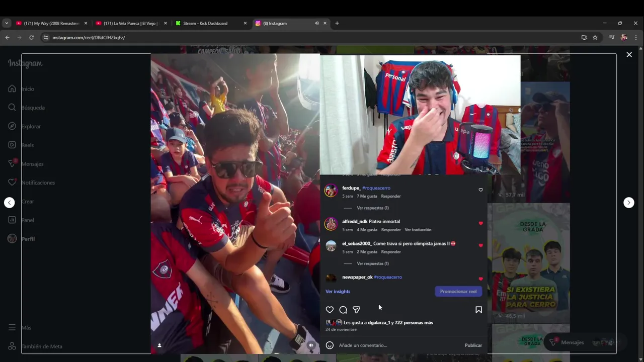Open a new browser tab

(337, 23)
